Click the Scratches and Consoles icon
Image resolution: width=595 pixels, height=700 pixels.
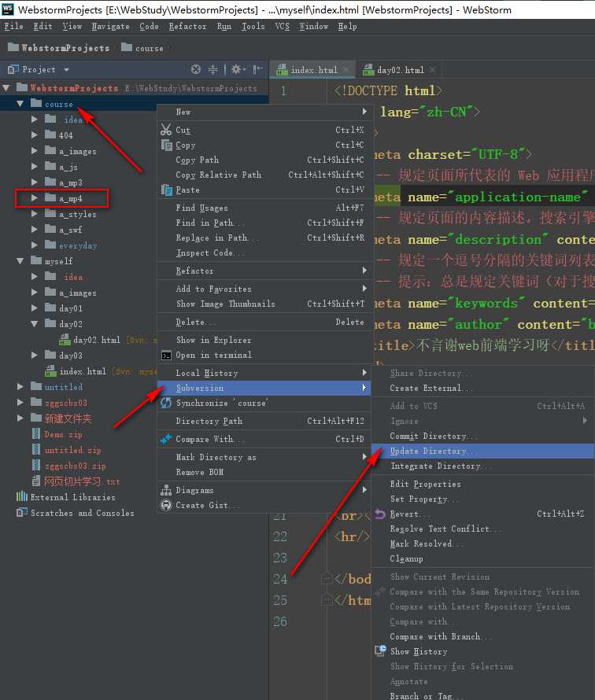(x=22, y=513)
